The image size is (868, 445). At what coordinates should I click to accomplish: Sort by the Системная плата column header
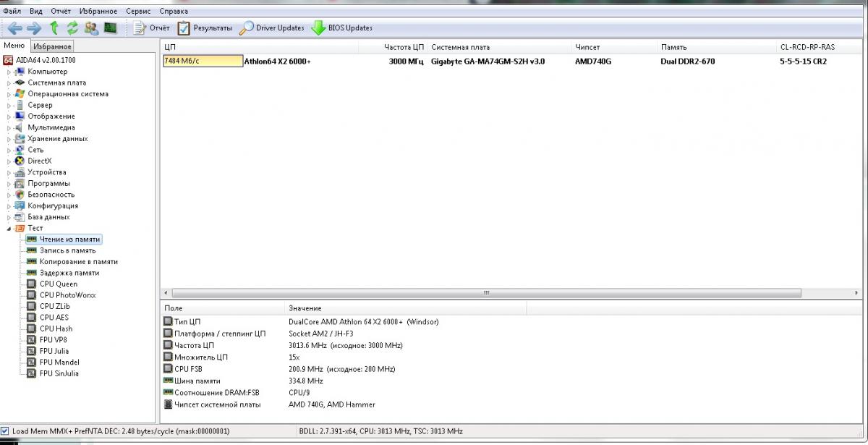pos(499,47)
